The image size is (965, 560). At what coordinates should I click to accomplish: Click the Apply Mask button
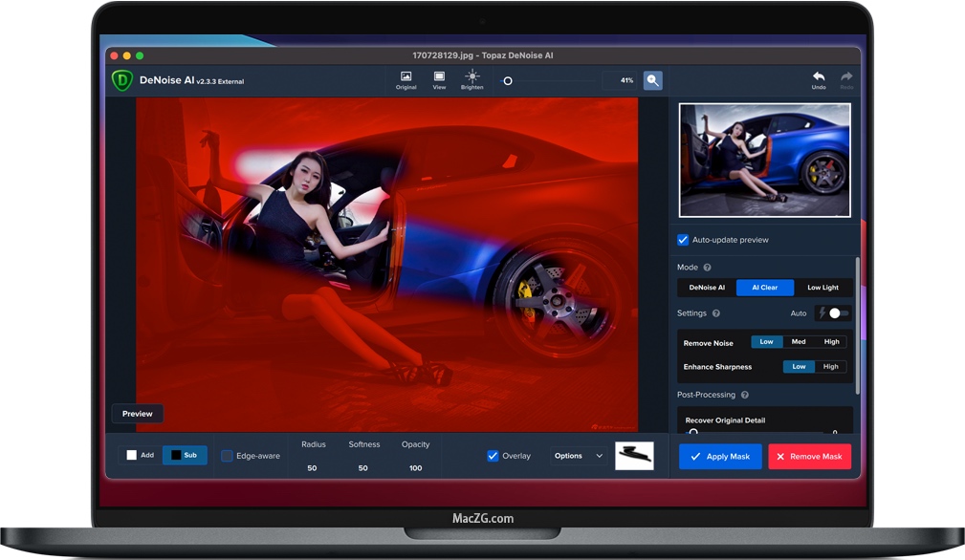coord(719,457)
